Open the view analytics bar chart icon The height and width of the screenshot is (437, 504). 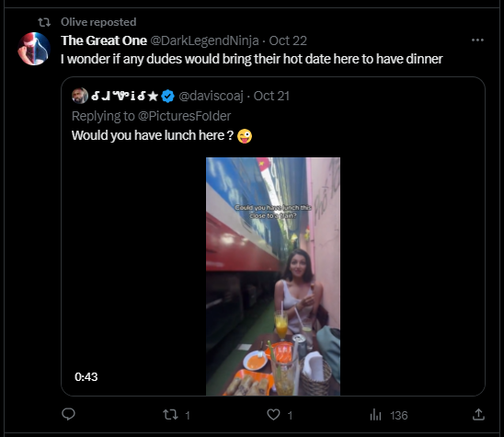coord(375,415)
